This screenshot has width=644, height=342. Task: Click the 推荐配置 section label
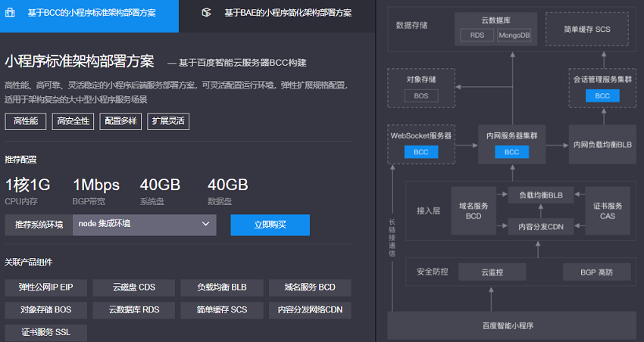coord(20,160)
